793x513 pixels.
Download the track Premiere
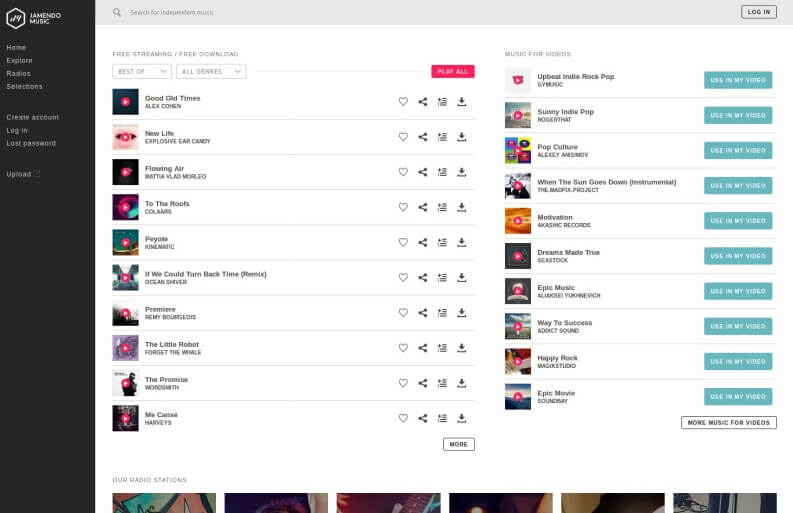click(462, 313)
